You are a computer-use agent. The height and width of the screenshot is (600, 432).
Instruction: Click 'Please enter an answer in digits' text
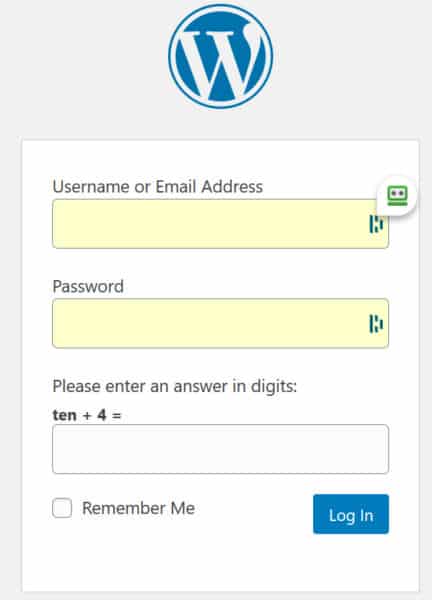pos(174,386)
